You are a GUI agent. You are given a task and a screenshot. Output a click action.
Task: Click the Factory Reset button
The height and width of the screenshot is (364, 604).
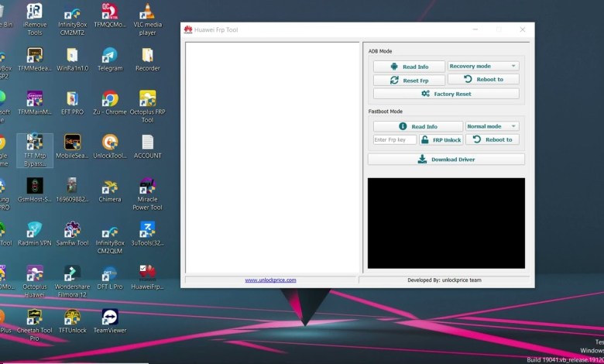(446, 94)
